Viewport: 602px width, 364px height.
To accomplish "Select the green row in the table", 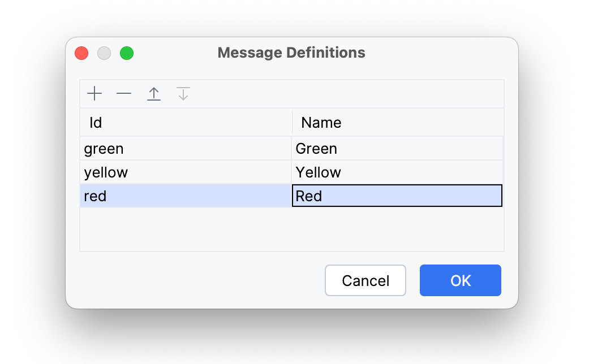I will coord(170,148).
